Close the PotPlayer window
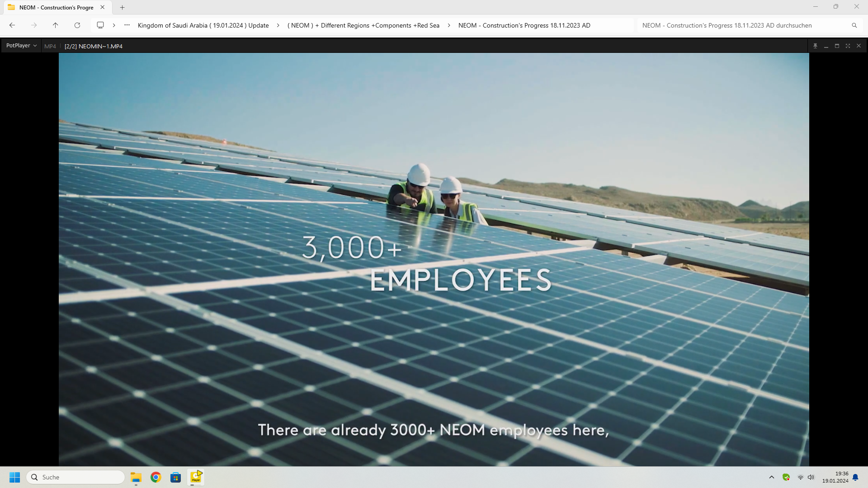 (x=859, y=46)
